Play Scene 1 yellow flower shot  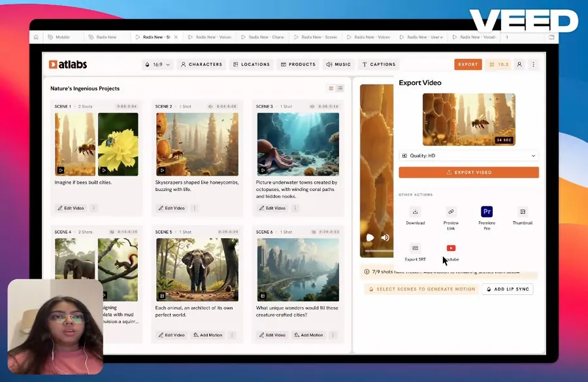click(104, 171)
